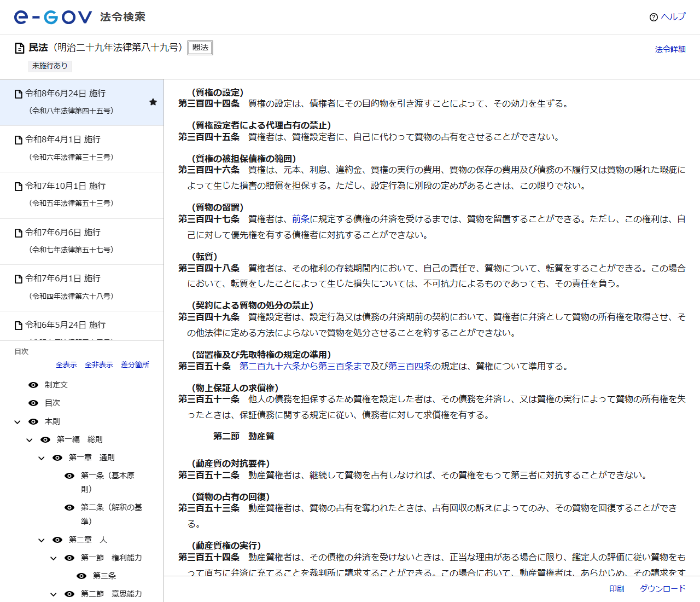Image resolution: width=700 pixels, height=602 pixels.
Task: Select the 令和7年6月6日 施行 version
Action: click(82, 241)
